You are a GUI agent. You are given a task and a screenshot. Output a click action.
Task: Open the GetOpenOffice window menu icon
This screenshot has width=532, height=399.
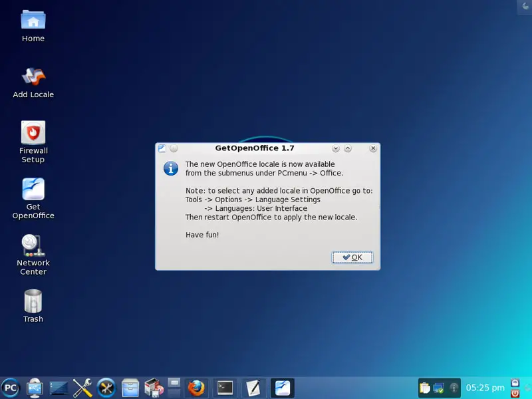[x=162, y=148]
